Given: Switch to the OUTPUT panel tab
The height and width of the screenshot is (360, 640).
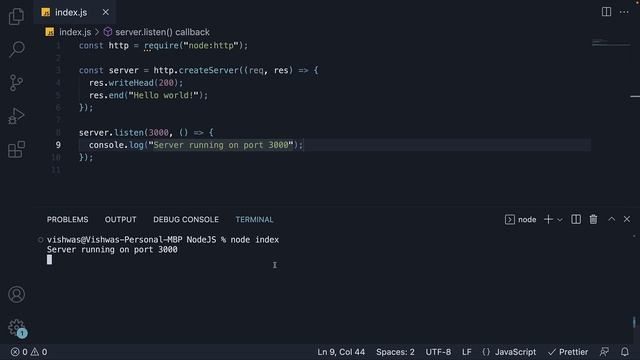Looking at the screenshot, I should pos(120,220).
